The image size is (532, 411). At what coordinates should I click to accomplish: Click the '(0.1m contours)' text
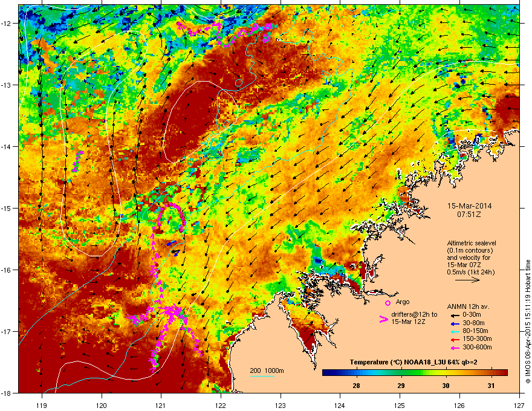point(470,251)
